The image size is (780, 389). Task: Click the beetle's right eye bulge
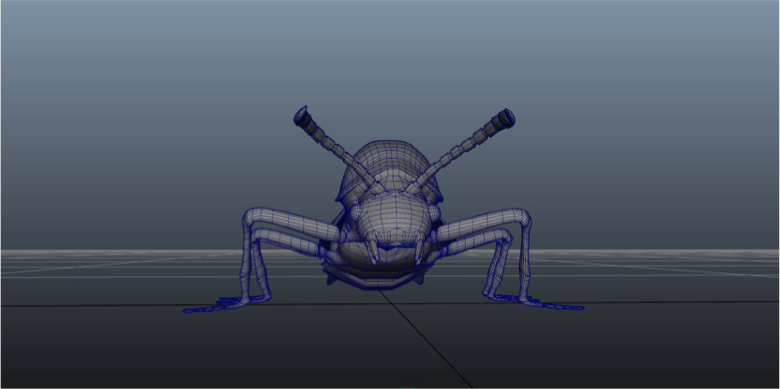pyautogui.click(x=434, y=213)
